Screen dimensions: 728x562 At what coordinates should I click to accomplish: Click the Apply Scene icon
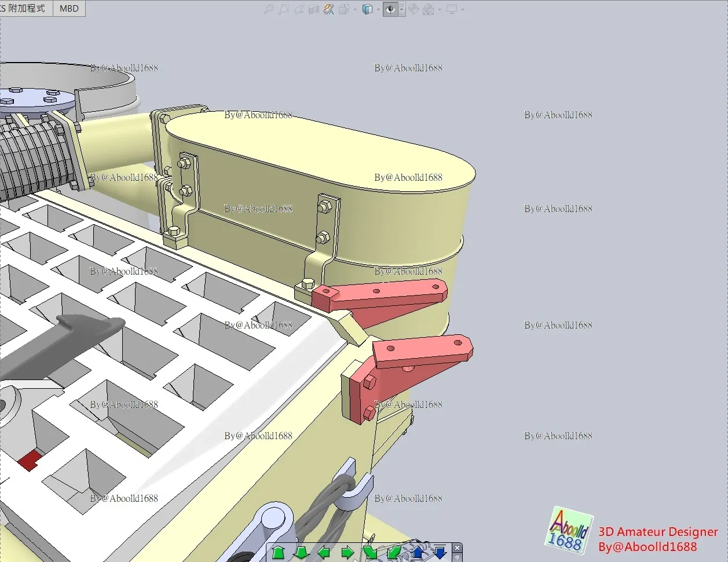pos(429,9)
